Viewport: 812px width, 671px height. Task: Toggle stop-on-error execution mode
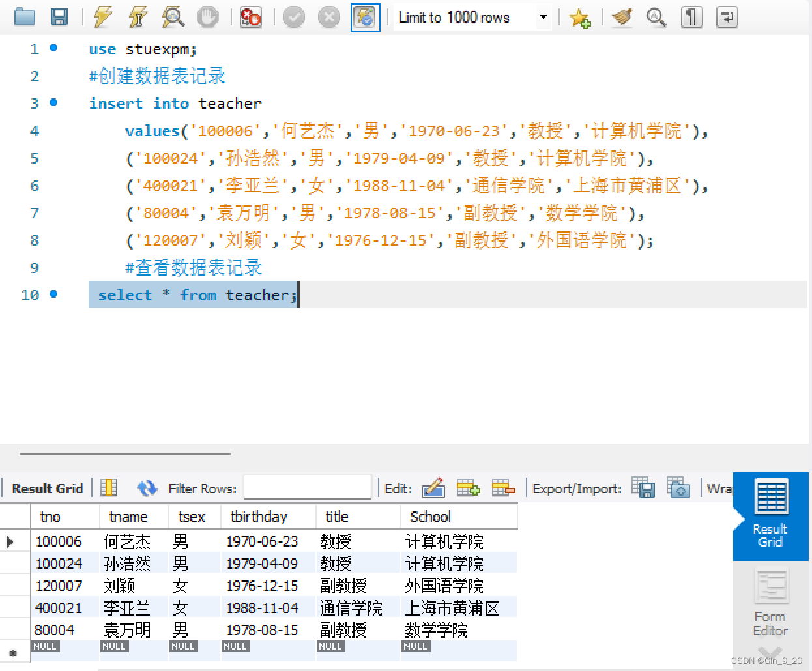[x=251, y=18]
